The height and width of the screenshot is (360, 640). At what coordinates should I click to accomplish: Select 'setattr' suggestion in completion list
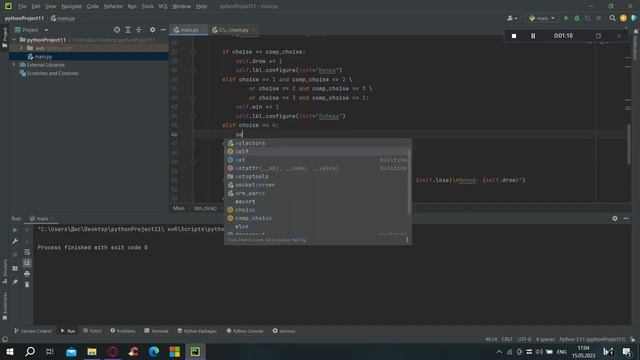pos(318,168)
